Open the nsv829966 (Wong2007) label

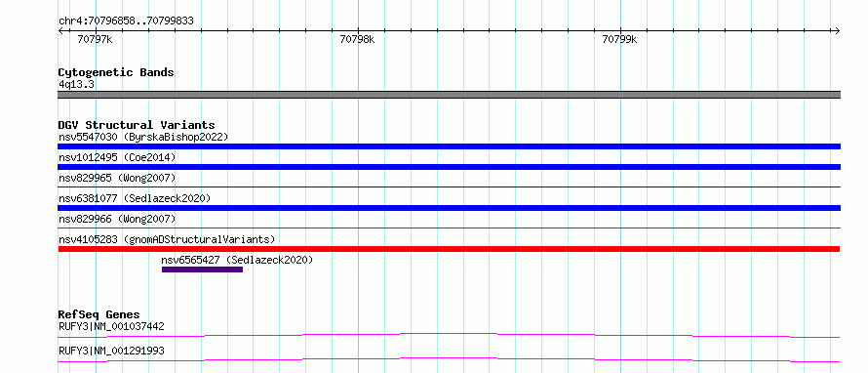[x=117, y=219]
